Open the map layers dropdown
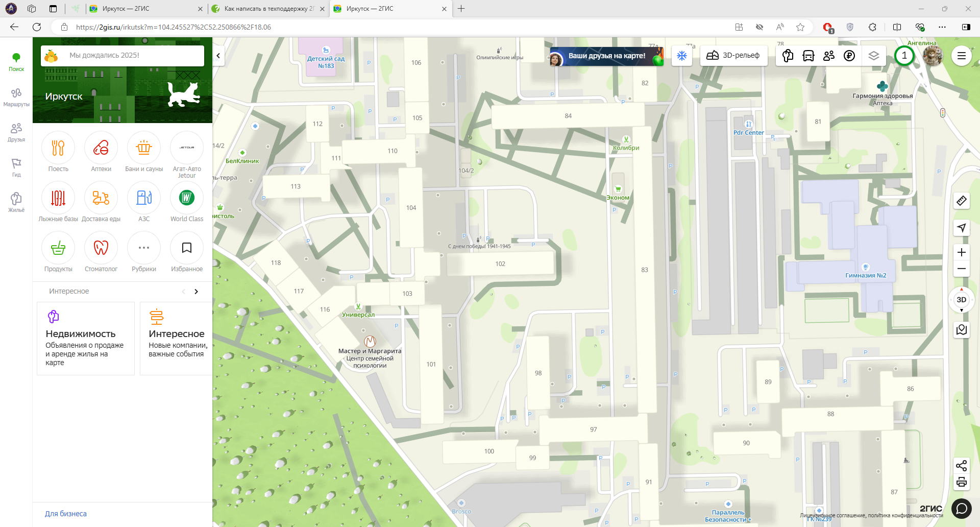This screenshot has height=527, width=980. (x=873, y=56)
